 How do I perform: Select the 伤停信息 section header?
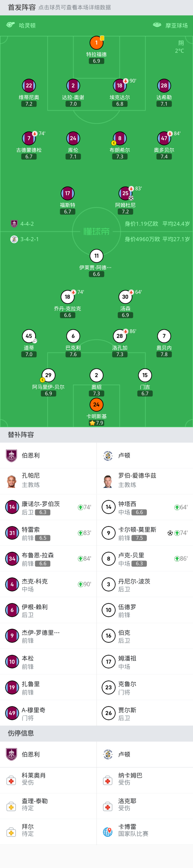pos(21,733)
